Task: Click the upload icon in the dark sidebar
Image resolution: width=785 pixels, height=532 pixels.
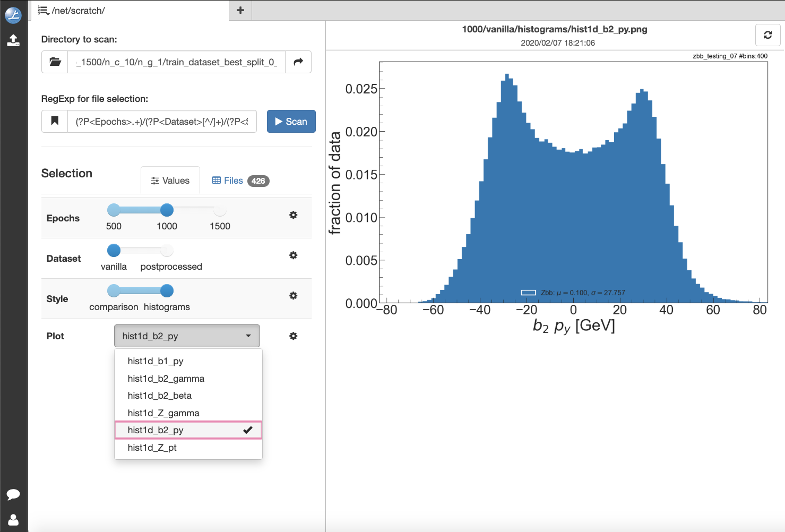Action: (x=13, y=40)
